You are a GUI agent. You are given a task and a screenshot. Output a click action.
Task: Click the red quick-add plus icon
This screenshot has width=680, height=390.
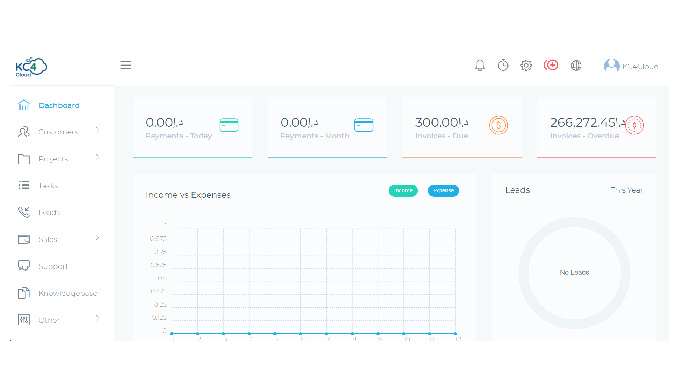[x=551, y=65]
